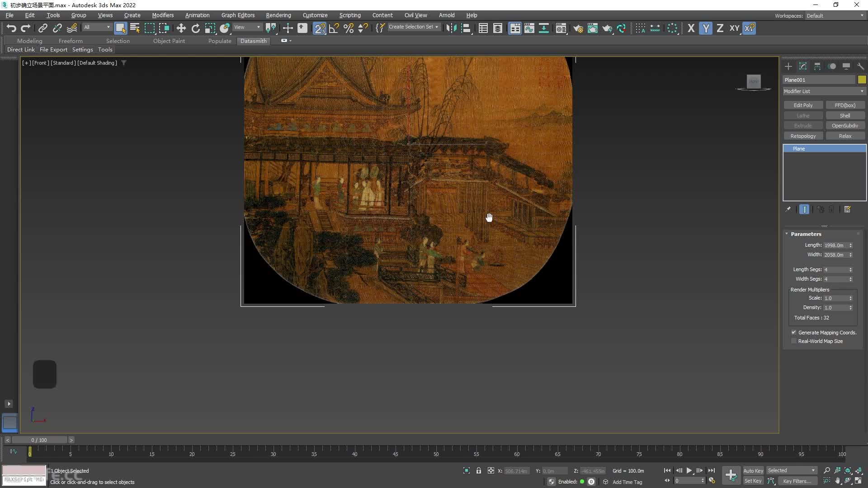Open the Material Editor
This screenshot has height=488, width=868.
(561, 28)
